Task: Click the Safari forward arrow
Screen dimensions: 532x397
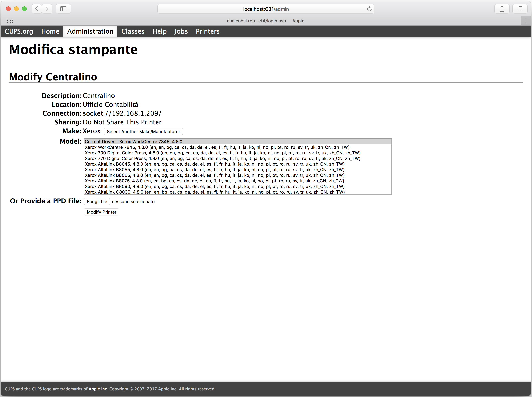Action: [x=47, y=9]
